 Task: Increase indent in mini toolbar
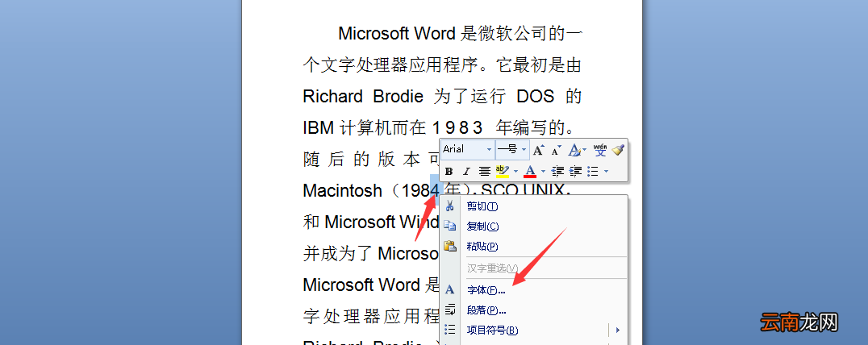click(x=576, y=172)
